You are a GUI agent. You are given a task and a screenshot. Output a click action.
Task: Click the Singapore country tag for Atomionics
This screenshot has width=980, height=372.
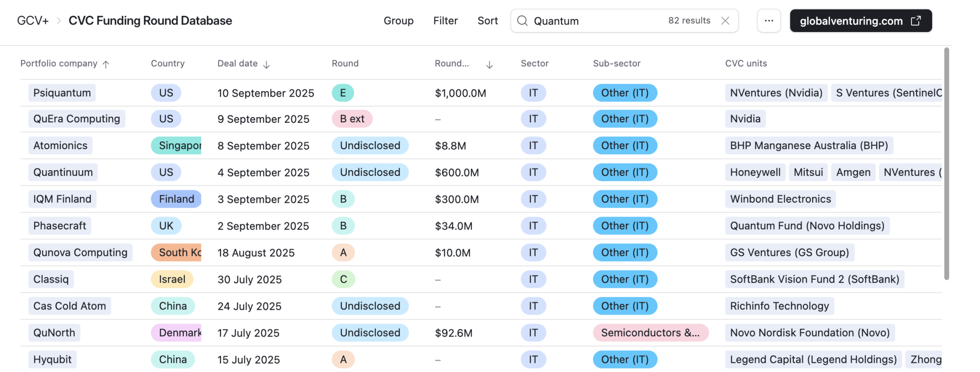176,145
